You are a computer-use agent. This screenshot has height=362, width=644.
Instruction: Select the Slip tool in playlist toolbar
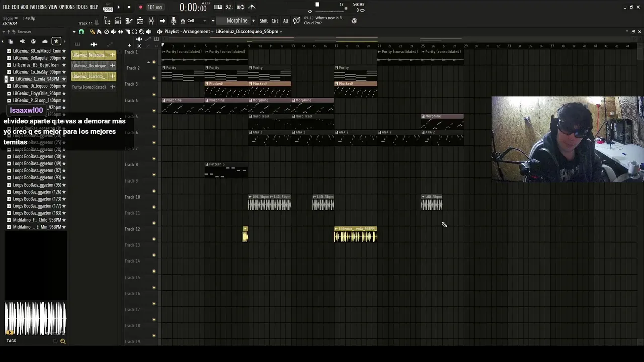(120, 32)
